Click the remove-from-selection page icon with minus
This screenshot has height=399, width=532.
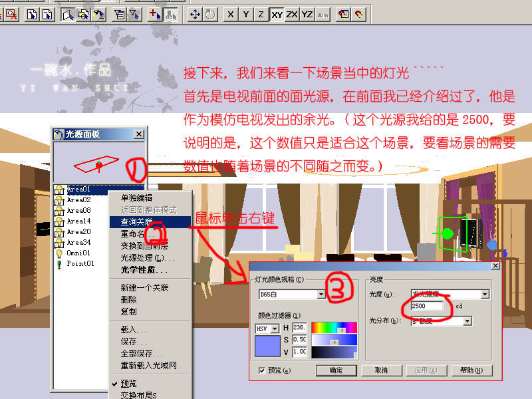pyautogui.click(x=47, y=15)
